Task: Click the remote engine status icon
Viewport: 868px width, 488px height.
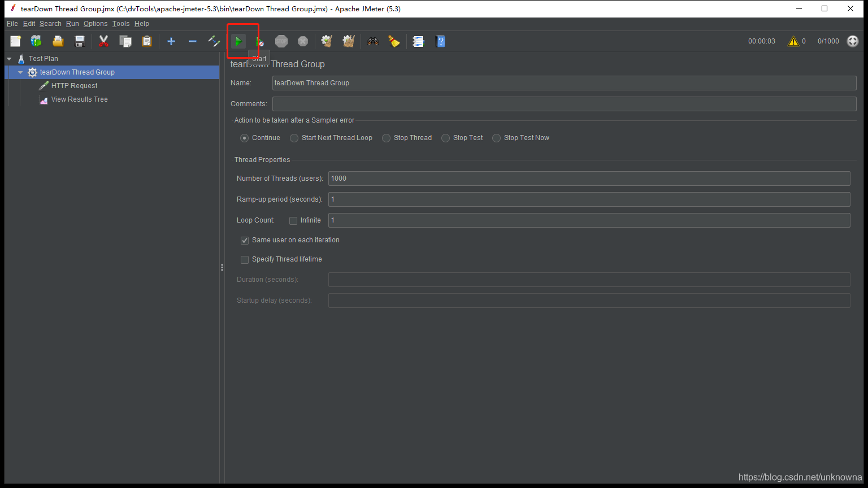Action: [x=853, y=41]
